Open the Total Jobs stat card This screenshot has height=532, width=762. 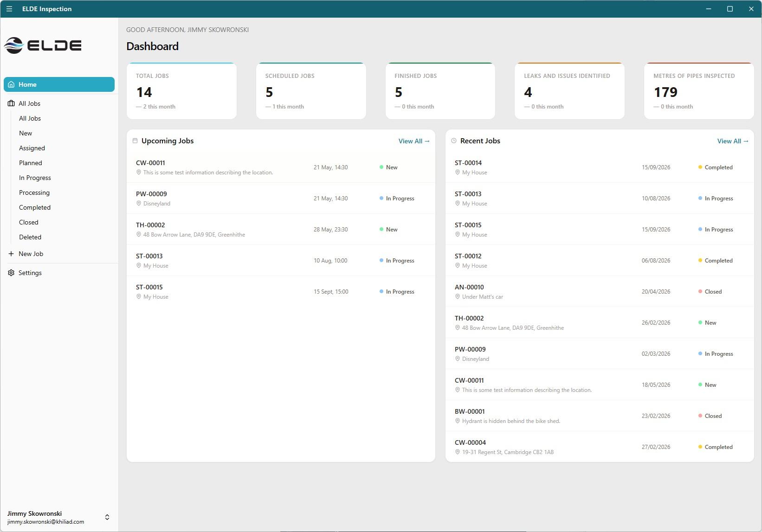pos(181,91)
